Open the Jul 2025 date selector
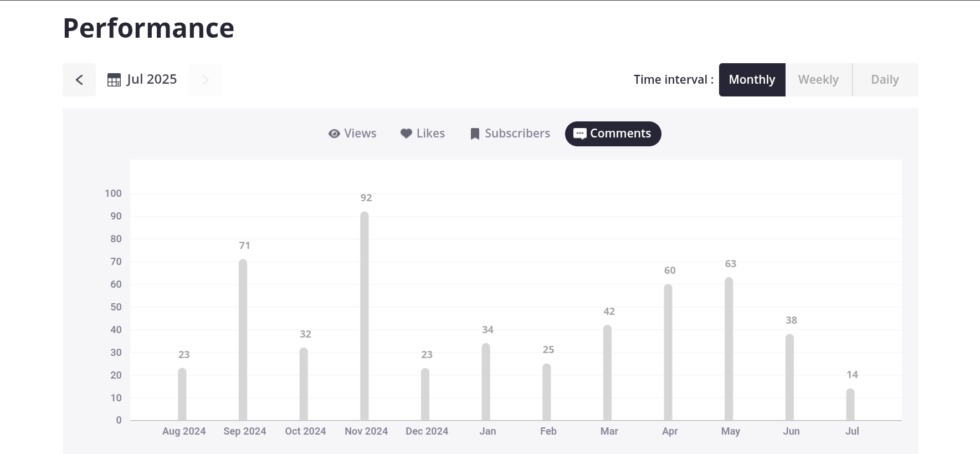 click(x=151, y=79)
